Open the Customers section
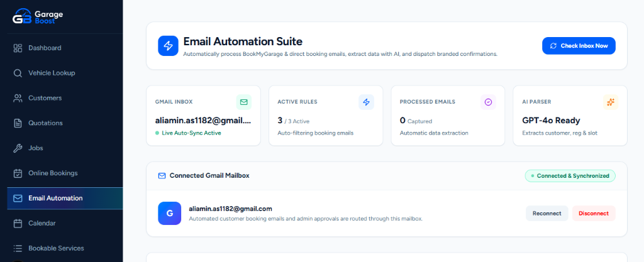Screen dimensions: 644x262 (65, 98)
